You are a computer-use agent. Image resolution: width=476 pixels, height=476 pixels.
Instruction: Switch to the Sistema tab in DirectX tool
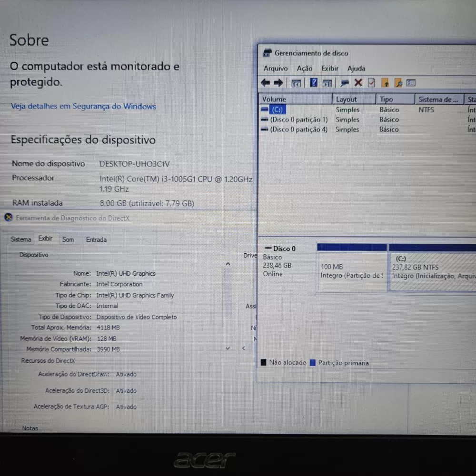point(21,239)
